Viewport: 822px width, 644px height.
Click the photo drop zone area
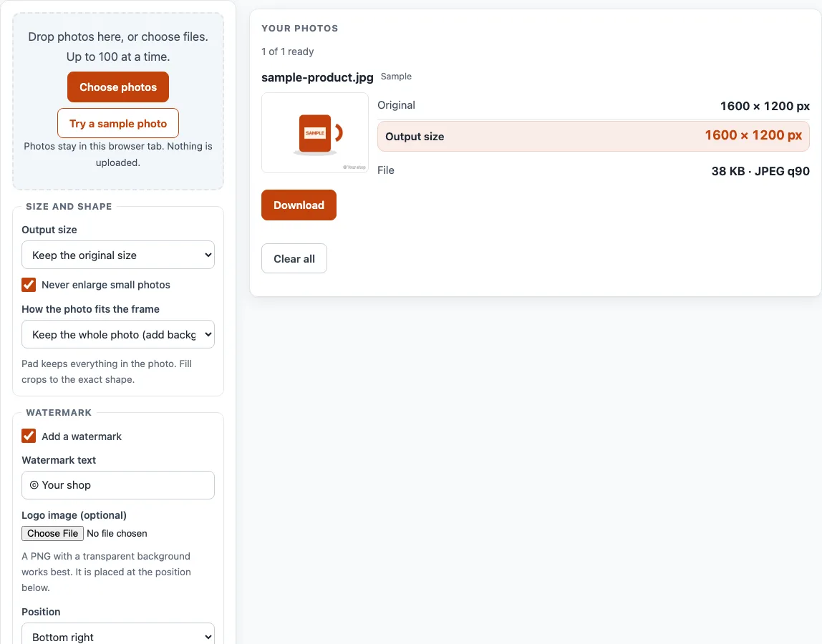118,101
